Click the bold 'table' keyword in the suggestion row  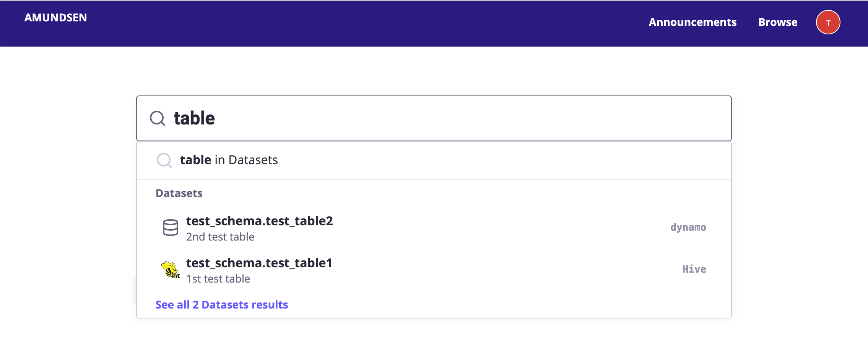(195, 160)
